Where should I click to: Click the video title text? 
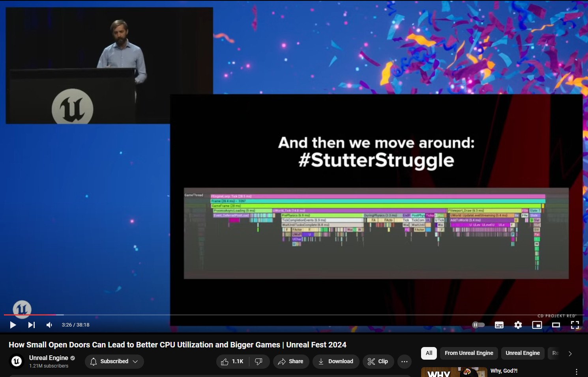(178, 345)
